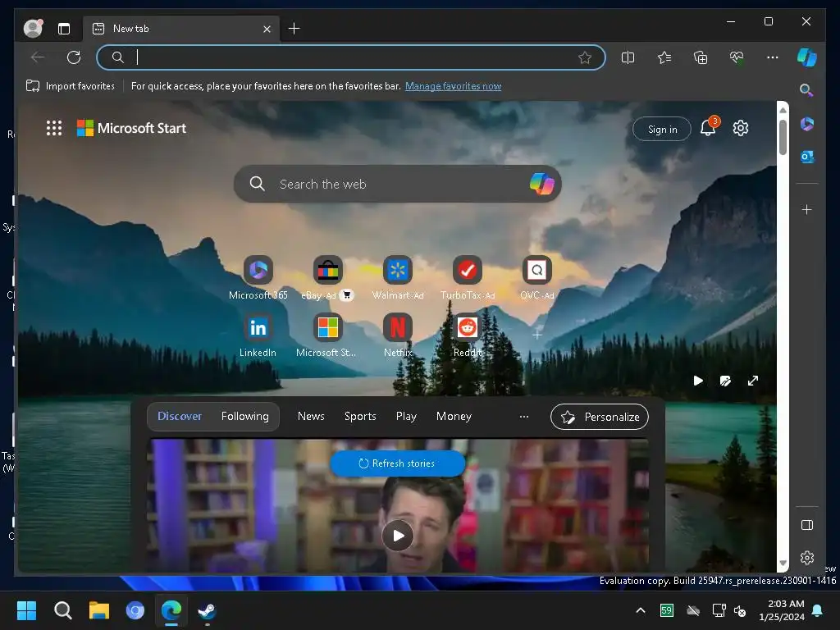The height and width of the screenshot is (630, 840).
Task: Open Microsoft 365 in the sidebar
Action: tap(807, 125)
